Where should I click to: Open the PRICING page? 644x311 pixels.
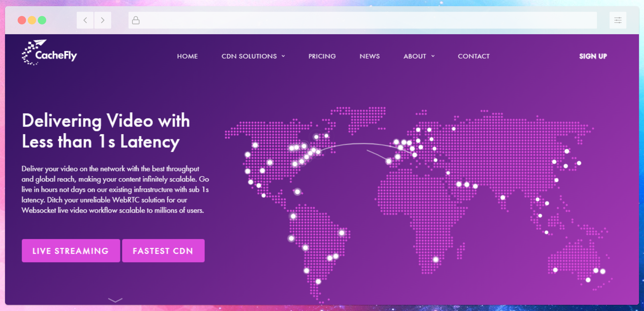click(322, 56)
